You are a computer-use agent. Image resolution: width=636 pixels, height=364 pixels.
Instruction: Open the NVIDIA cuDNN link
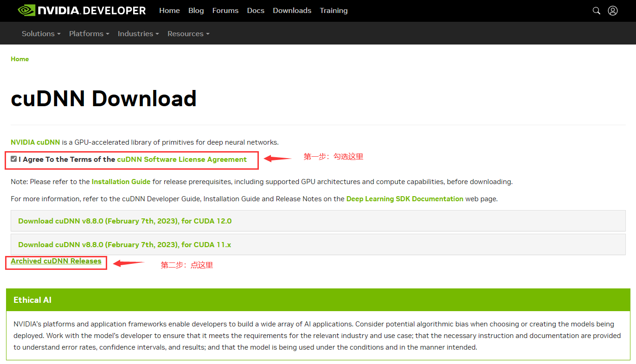tap(35, 142)
